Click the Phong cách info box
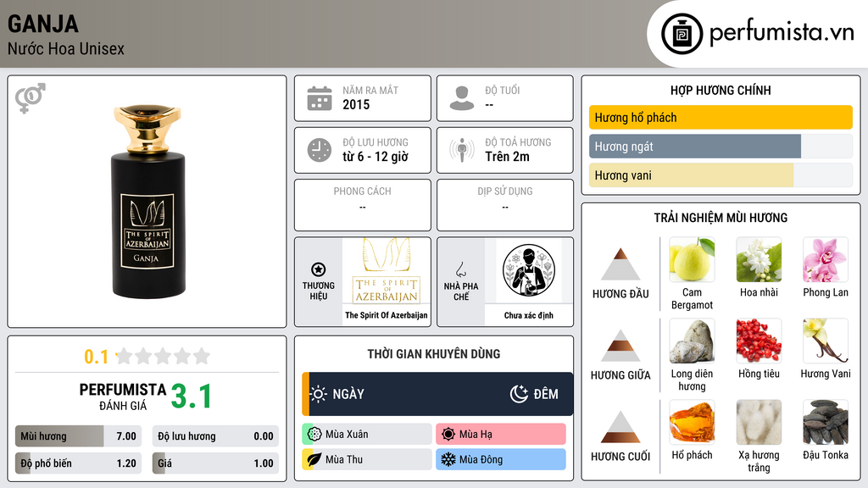The image size is (868, 488). (x=363, y=205)
